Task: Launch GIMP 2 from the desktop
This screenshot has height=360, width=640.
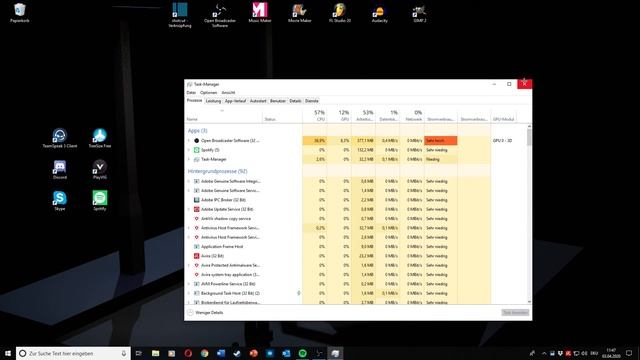Action: pos(420,12)
